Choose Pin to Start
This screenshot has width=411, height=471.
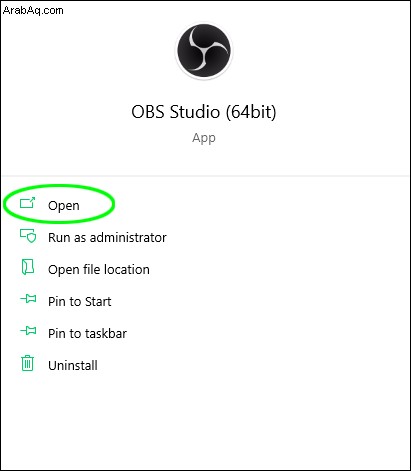80,302
